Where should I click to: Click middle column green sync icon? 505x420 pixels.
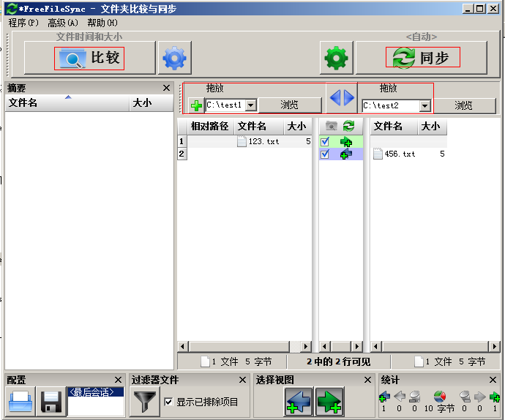tap(349, 126)
